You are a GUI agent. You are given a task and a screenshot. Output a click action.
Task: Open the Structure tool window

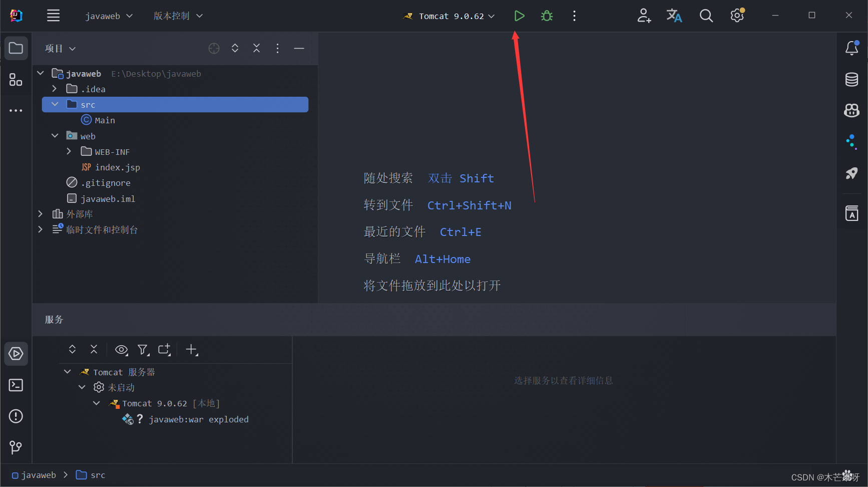[x=16, y=80]
